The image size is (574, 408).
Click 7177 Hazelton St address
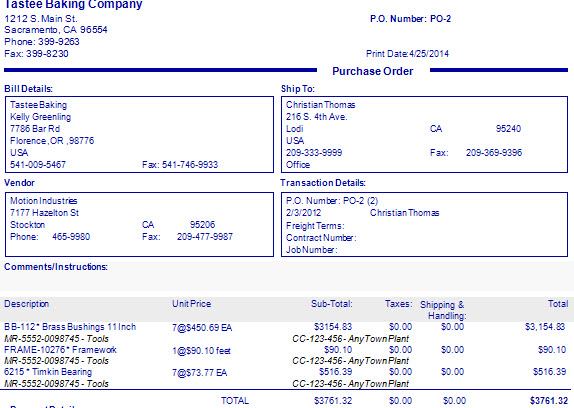pos(44,213)
